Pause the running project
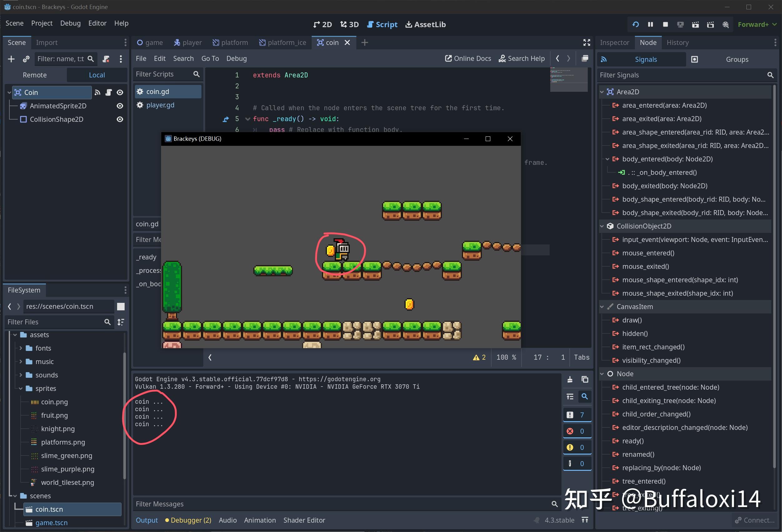Image resolution: width=782 pixels, height=532 pixels. click(x=651, y=25)
